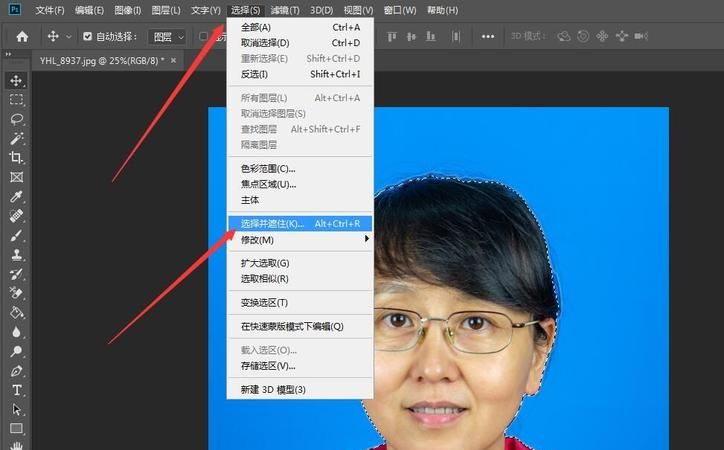This screenshot has height=450, width=724.
Task: Select the Lasso tool
Action: click(x=16, y=119)
